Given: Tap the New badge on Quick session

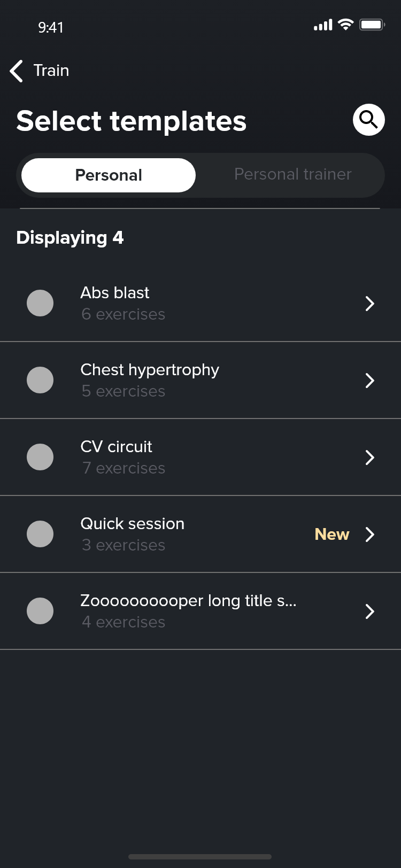Looking at the screenshot, I should click(x=331, y=534).
